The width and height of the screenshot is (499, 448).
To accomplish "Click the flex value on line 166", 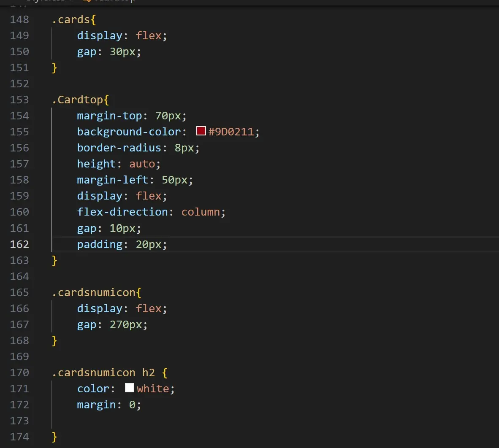I will click(x=148, y=309).
